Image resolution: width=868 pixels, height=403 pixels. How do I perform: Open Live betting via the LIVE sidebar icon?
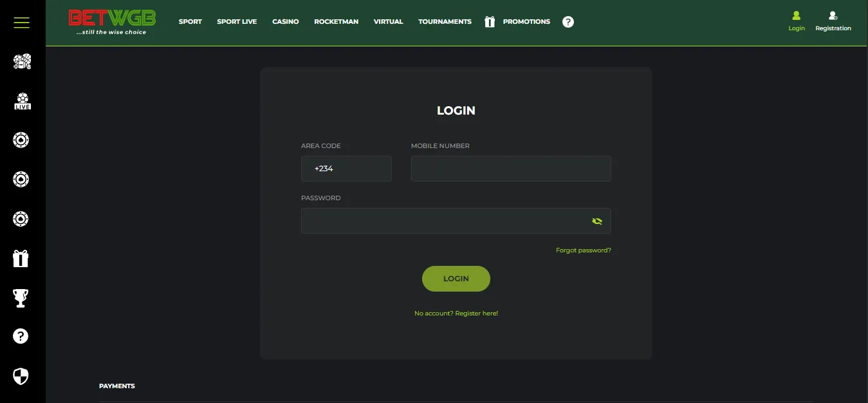tap(21, 101)
